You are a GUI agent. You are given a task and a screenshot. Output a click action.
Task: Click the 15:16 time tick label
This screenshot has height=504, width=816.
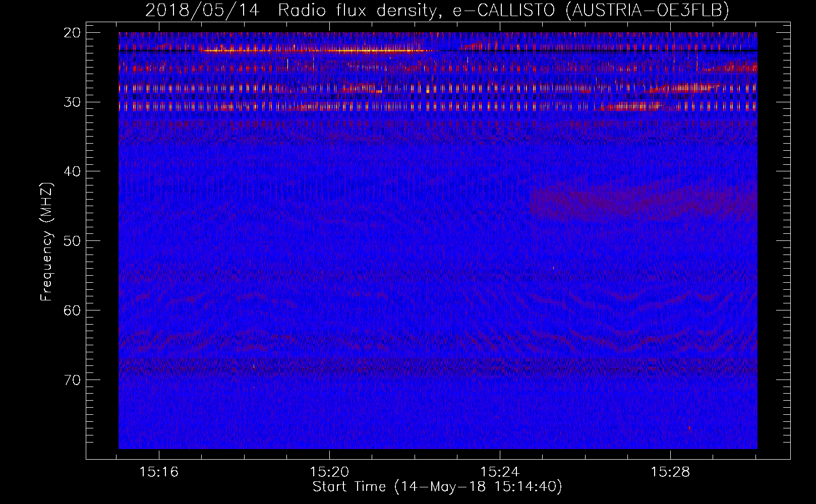pyautogui.click(x=159, y=472)
